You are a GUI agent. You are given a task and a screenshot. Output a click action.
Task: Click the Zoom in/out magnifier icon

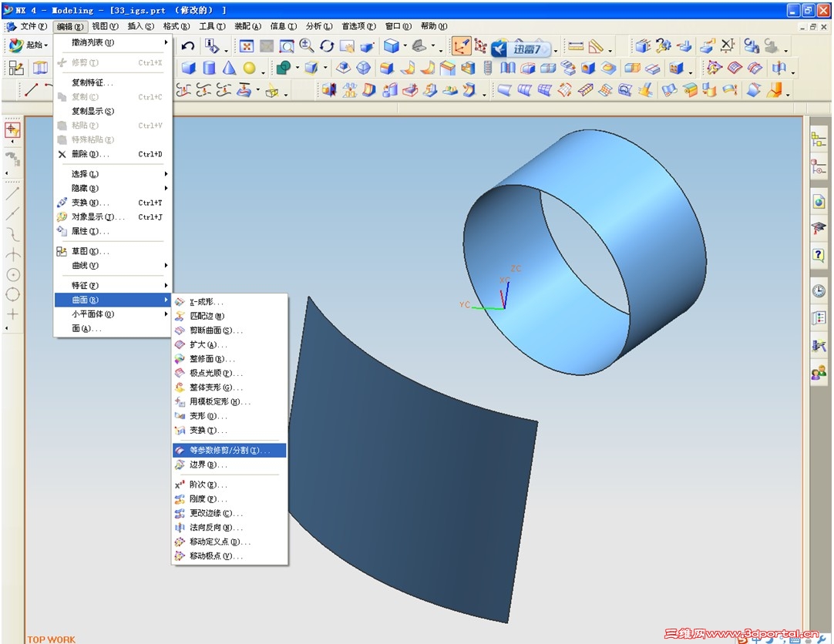(307, 46)
